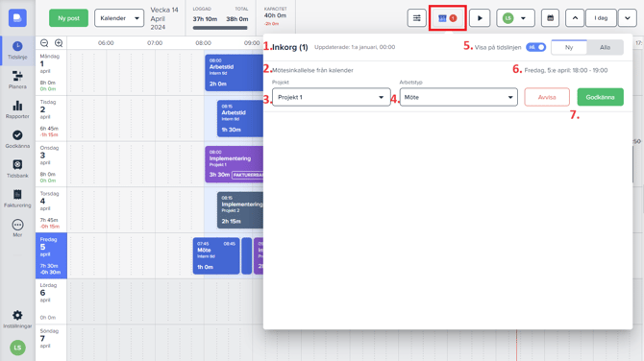
Task: Open the calendar inbox icon
Action: [447, 18]
